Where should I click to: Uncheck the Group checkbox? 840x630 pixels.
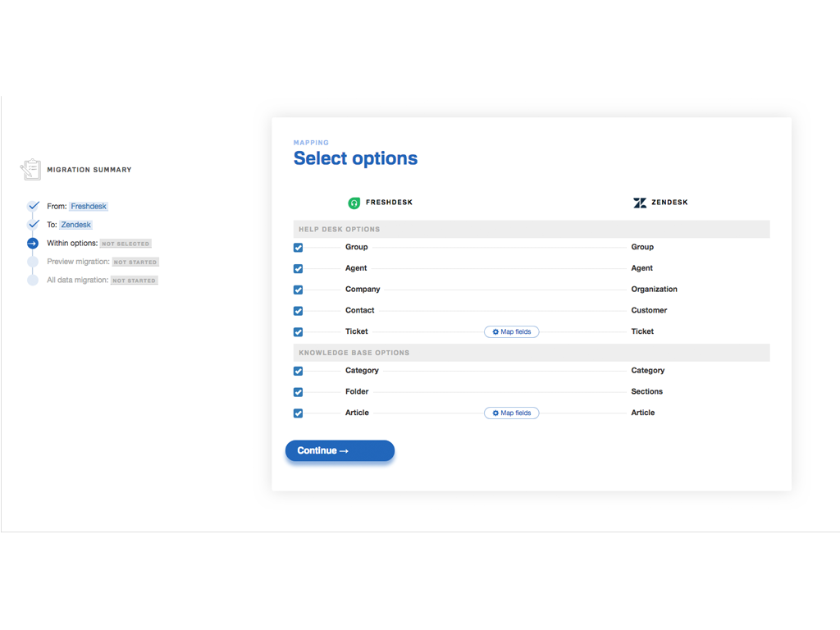(298, 248)
